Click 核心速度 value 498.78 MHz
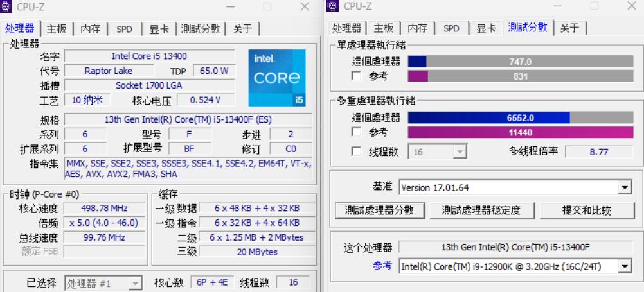Image resolution: width=644 pixels, height=292 pixels. click(x=104, y=208)
